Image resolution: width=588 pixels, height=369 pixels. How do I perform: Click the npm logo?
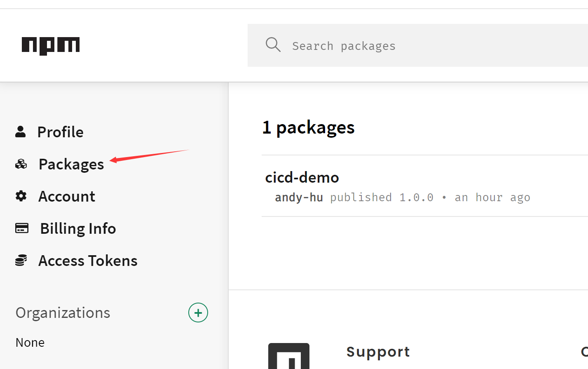tap(51, 46)
